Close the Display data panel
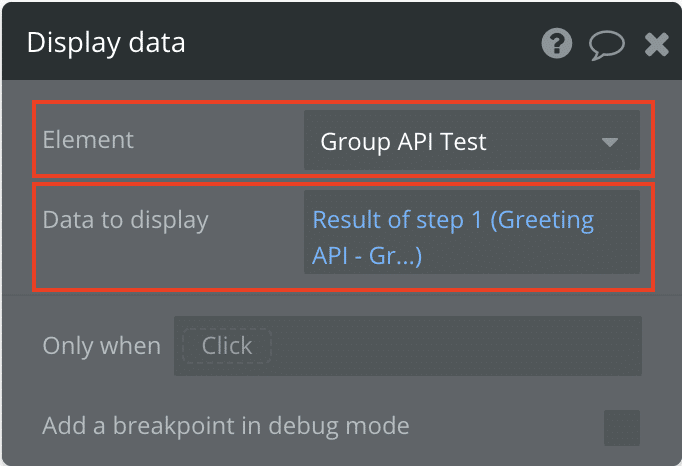 (656, 44)
